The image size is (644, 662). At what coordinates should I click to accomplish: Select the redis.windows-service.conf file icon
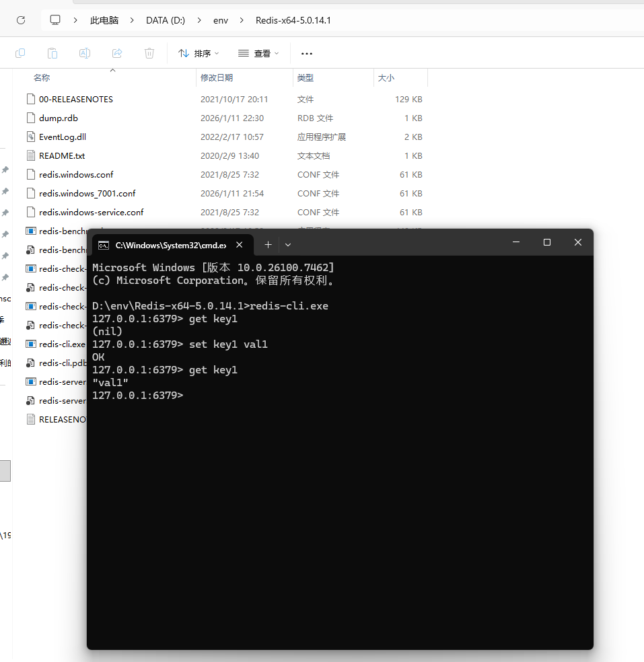tap(31, 212)
